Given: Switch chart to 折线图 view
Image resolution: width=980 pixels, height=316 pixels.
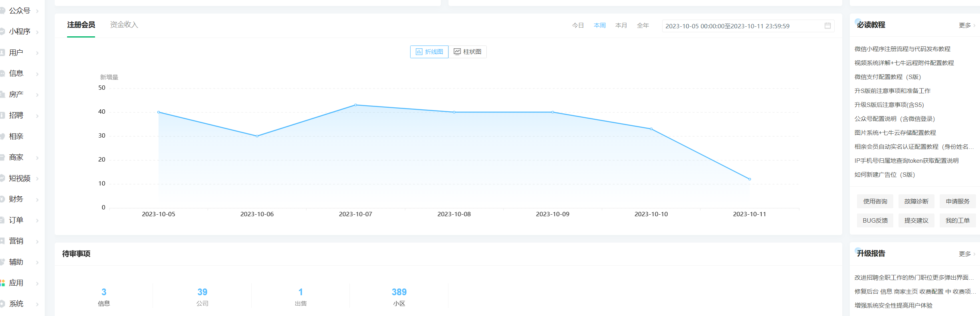Looking at the screenshot, I should click(429, 52).
